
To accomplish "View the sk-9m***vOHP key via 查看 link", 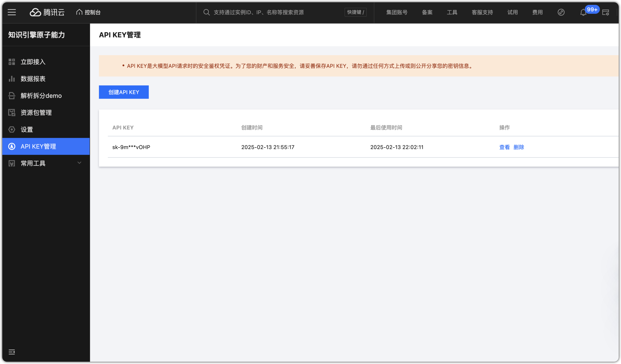I will click(504, 147).
